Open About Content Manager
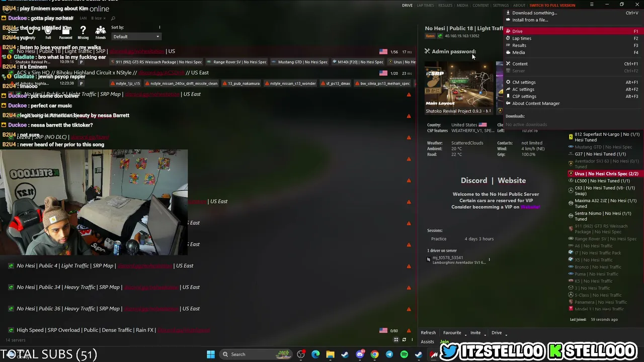The image size is (644, 362). tap(573, 104)
